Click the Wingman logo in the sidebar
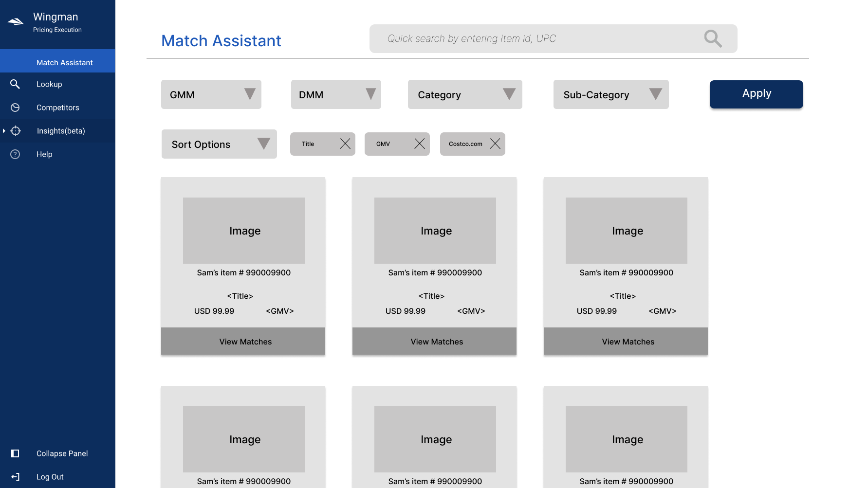 (15, 21)
